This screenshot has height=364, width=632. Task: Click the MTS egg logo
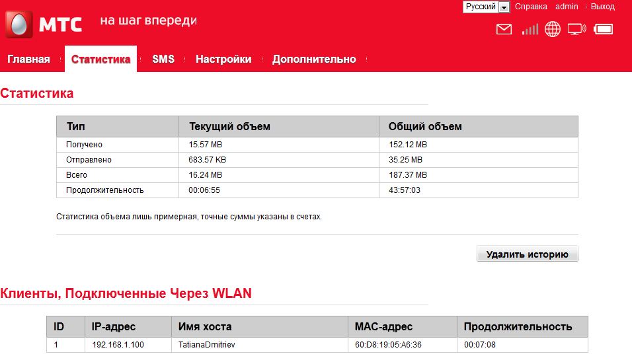pos(19,24)
